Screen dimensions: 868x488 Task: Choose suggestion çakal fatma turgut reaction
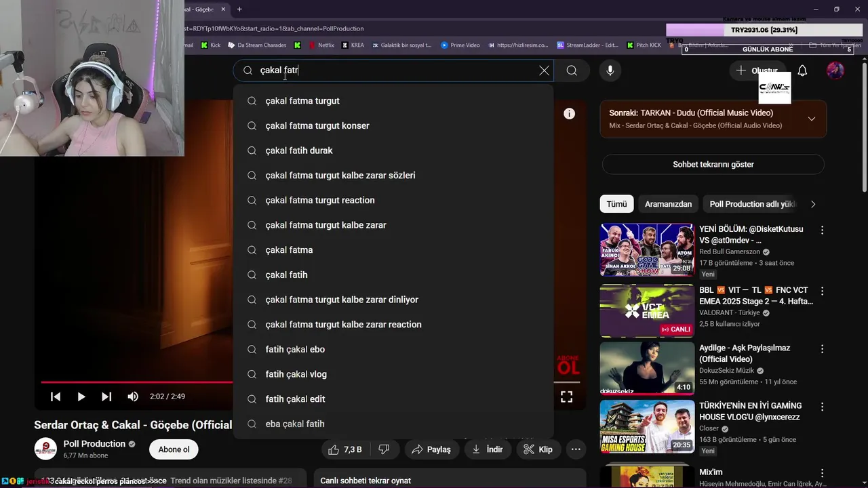[393, 200]
